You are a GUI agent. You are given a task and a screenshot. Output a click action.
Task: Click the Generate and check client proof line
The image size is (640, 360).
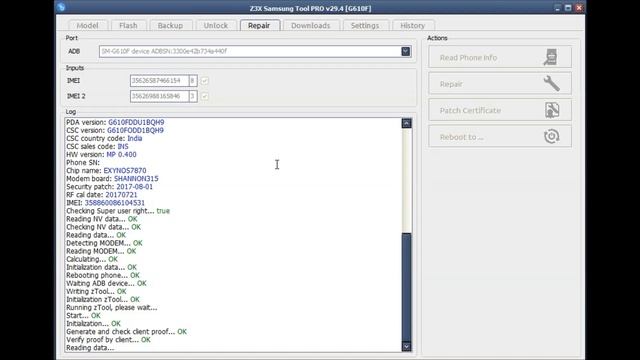coord(127,332)
